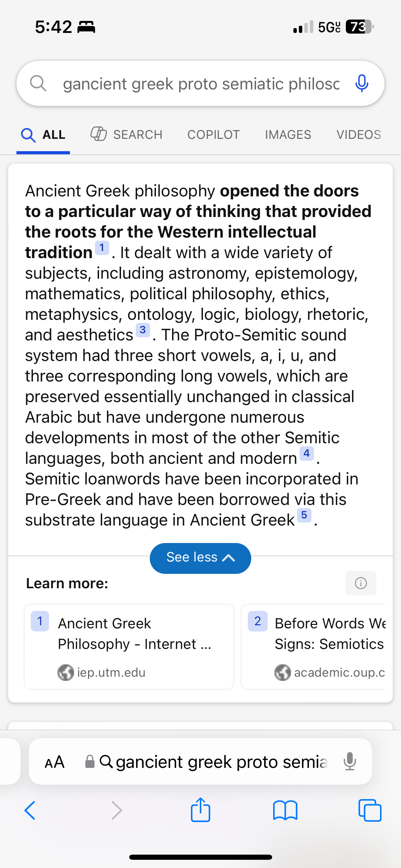
Task: Go back with the left arrow
Action: pos(30,810)
